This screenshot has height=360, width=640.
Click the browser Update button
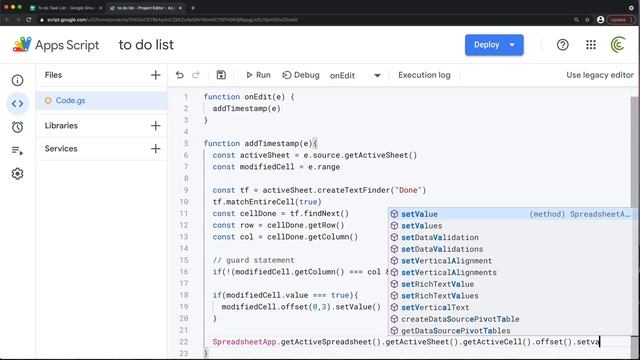(621, 20)
